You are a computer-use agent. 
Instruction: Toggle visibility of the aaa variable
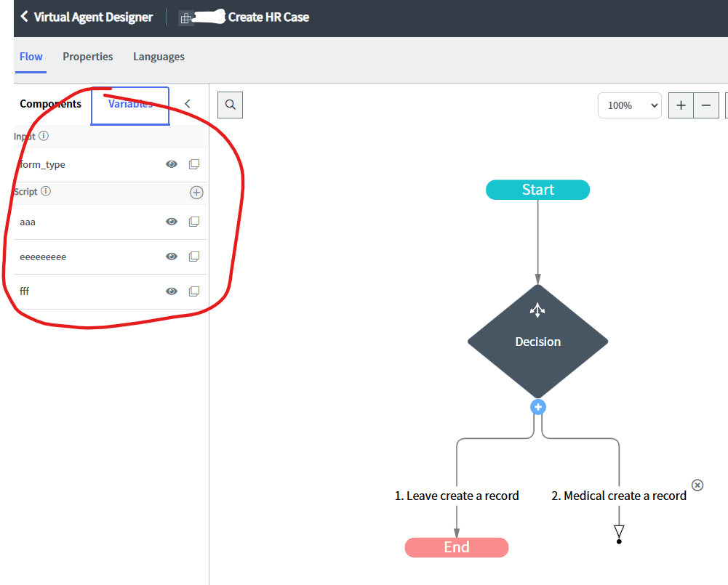171,221
